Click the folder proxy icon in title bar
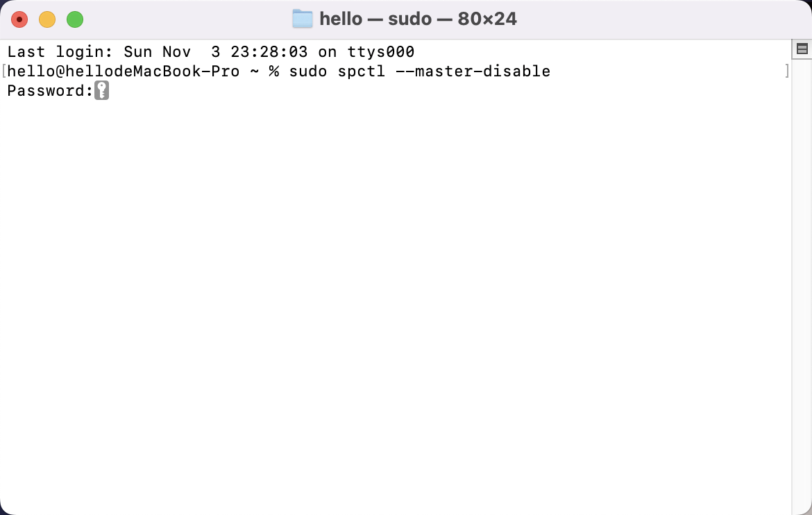 (303, 19)
